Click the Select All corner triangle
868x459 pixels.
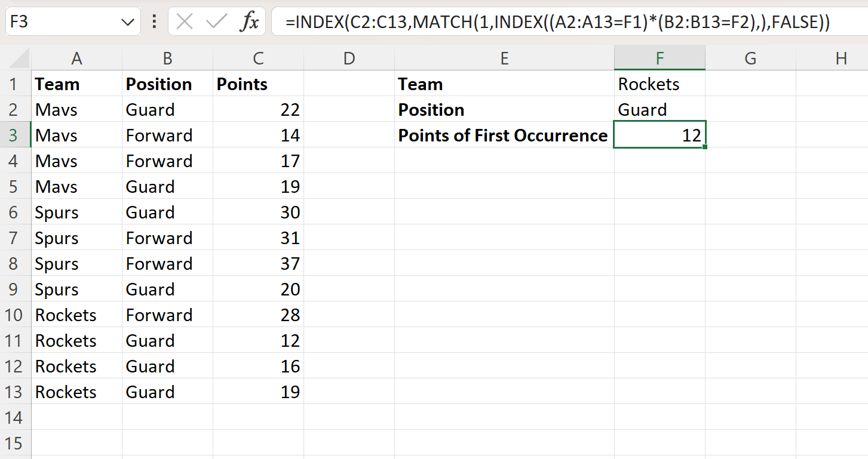pyautogui.click(x=19, y=58)
